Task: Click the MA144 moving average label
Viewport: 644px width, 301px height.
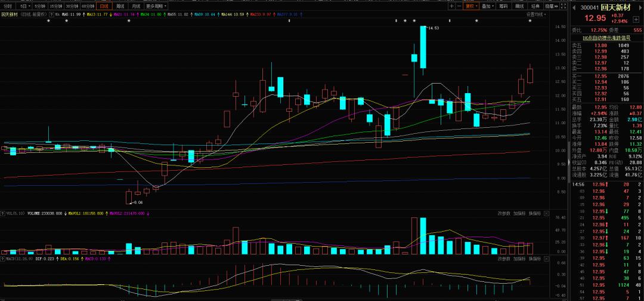Action: (233, 14)
